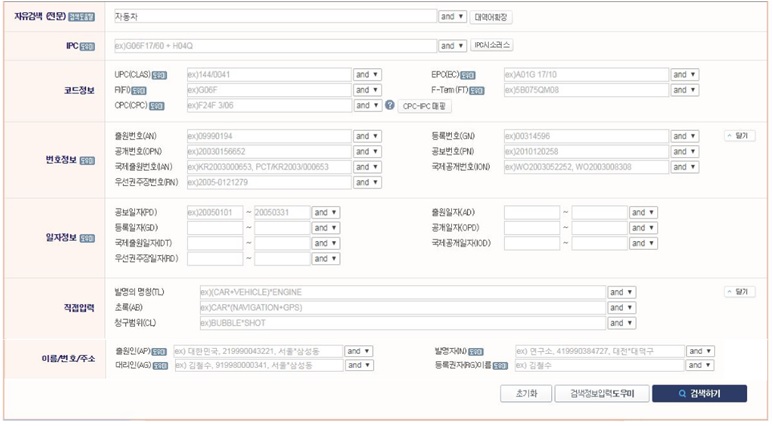
Task: Open the IPC시소러스 button
Action: [491, 46]
